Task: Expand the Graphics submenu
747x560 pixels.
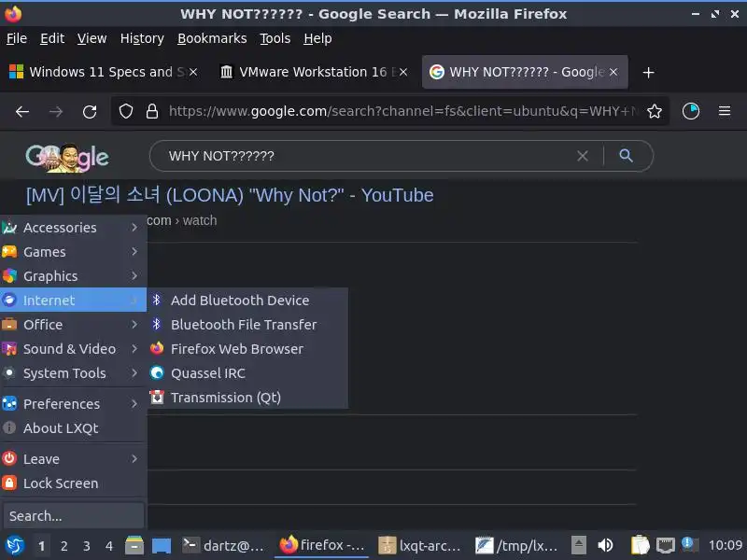Action: [x=74, y=276]
